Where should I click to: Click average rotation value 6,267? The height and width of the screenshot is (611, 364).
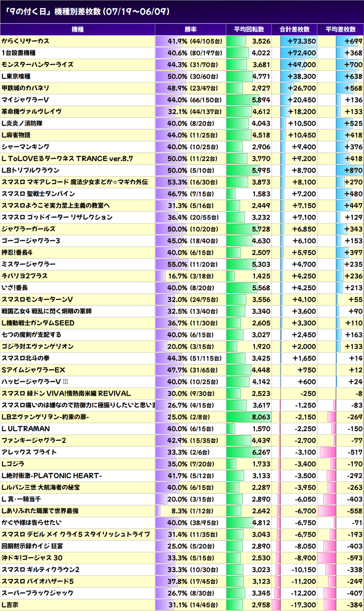pos(260,452)
